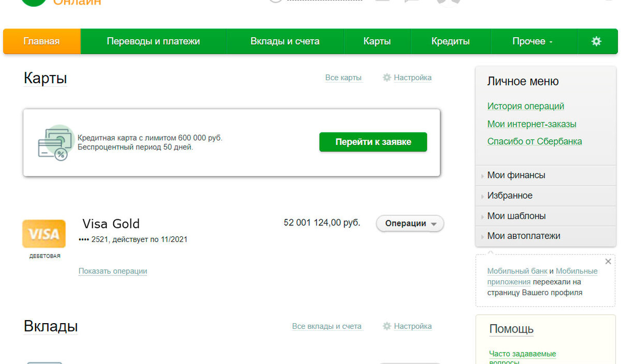Open Мои интернет-заказы link

click(x=531, y=124)
